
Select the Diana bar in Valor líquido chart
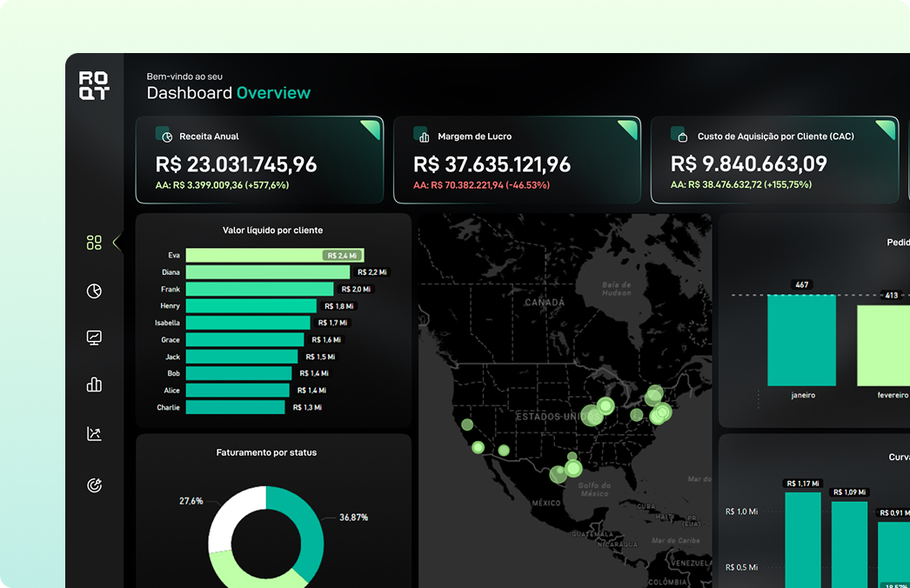(x=268, y=272)
